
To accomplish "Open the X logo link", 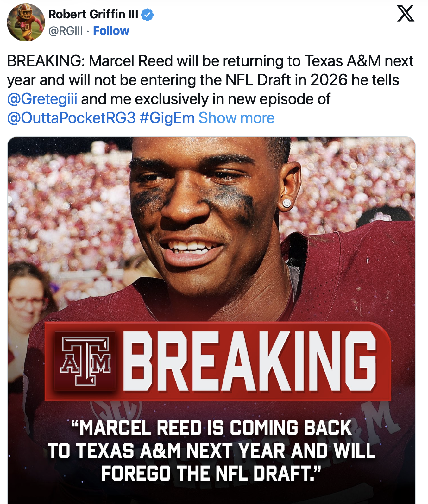I will click(406, 14).
